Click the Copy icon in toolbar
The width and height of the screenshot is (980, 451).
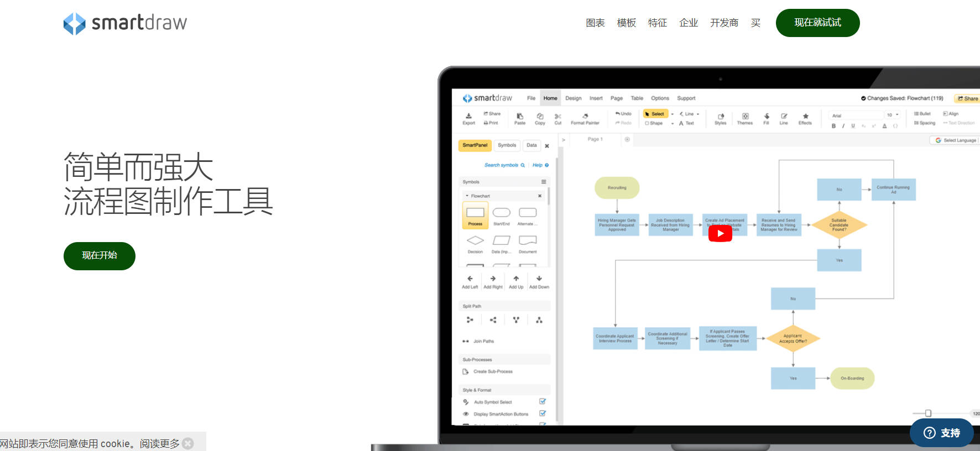(540, 119)
